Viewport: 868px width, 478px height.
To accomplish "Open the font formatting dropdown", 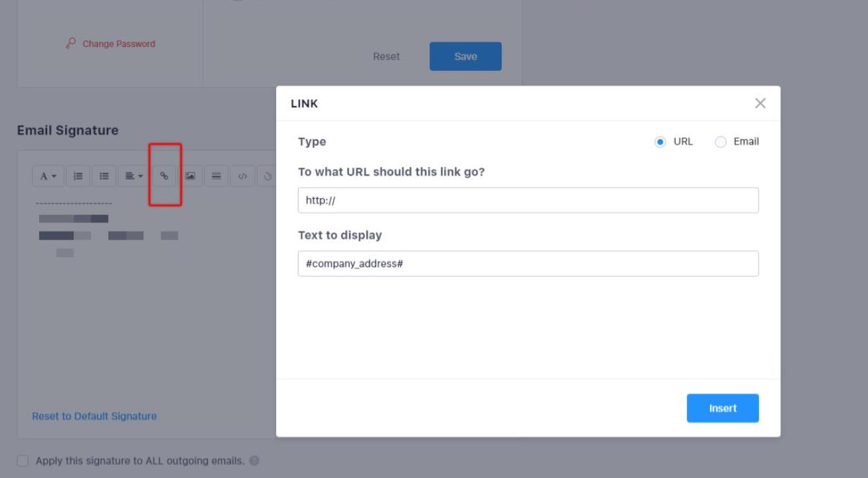I will [x=48, y=176].
